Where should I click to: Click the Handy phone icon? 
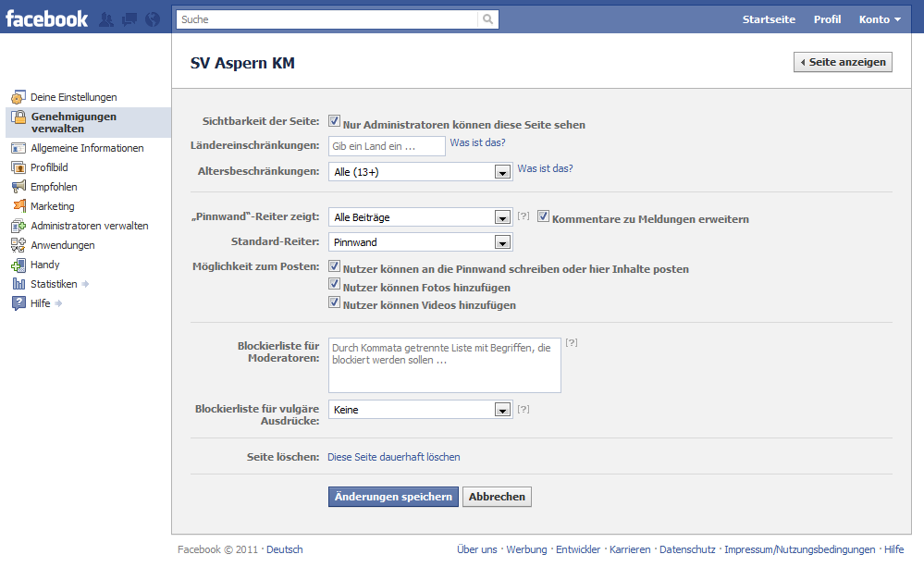pos(18,265)
